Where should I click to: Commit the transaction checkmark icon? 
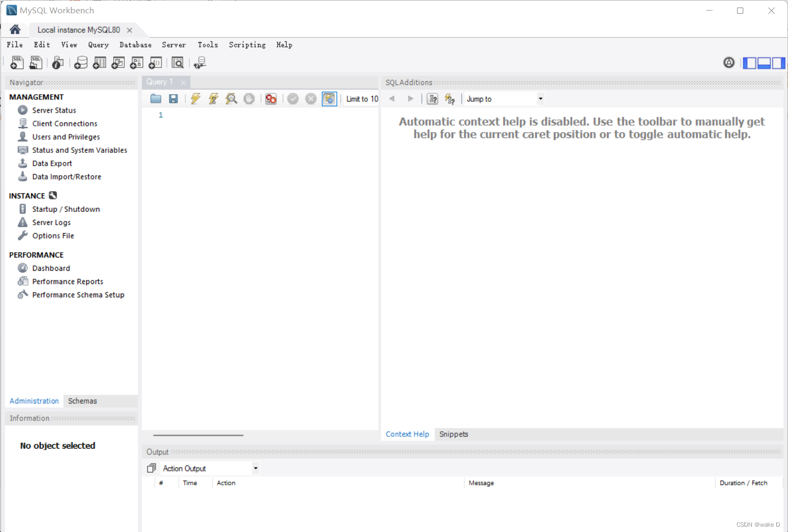[x=293, y=99]
